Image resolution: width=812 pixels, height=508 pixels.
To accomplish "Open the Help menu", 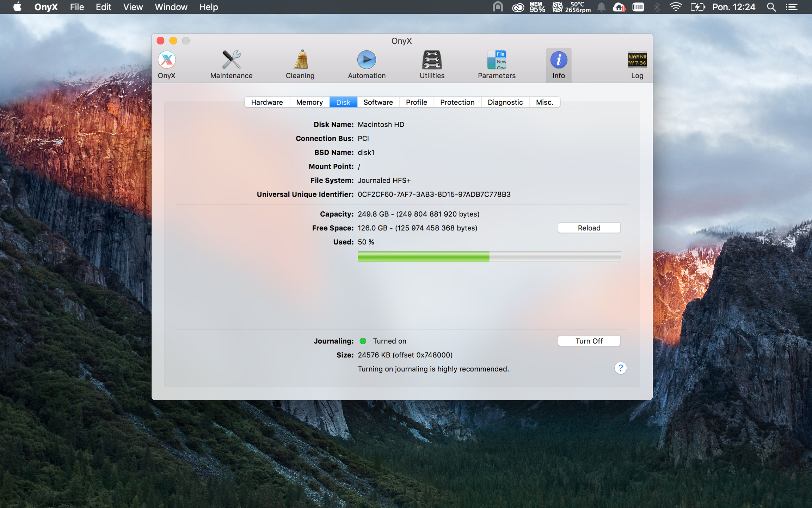I will [x=208, y=7].
